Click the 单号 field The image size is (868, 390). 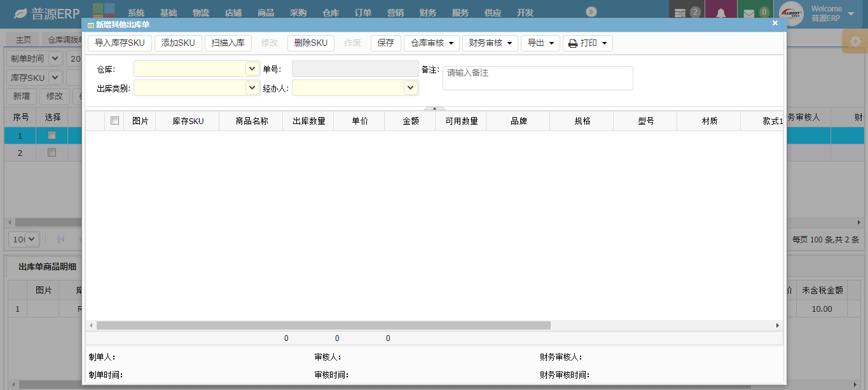coord(355,69)
